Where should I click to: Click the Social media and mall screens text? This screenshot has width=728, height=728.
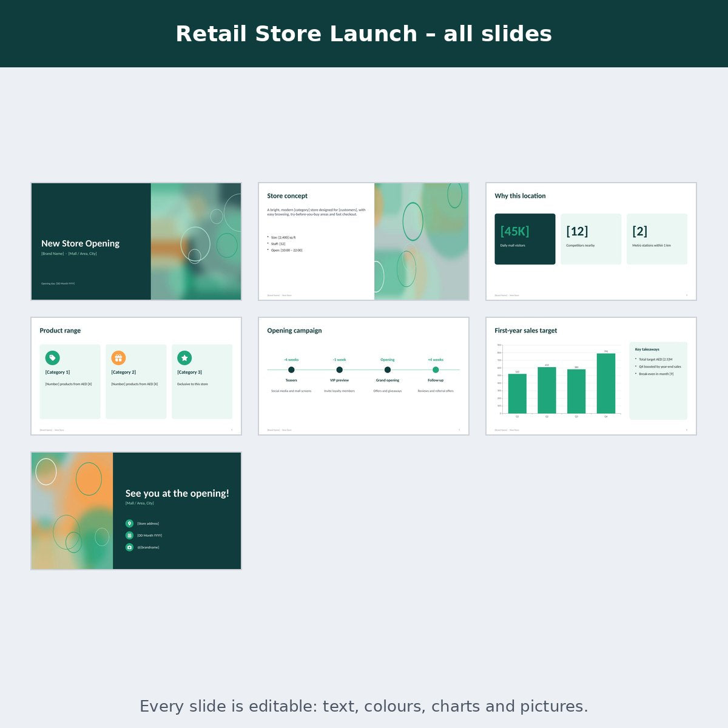[291, 391]
